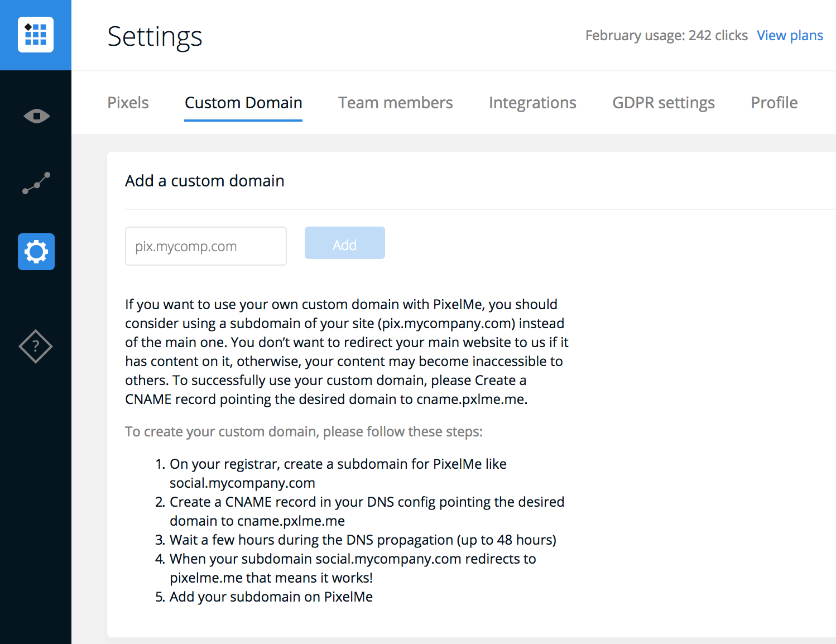Switch to the Profile tab

(x=774, y=103)
